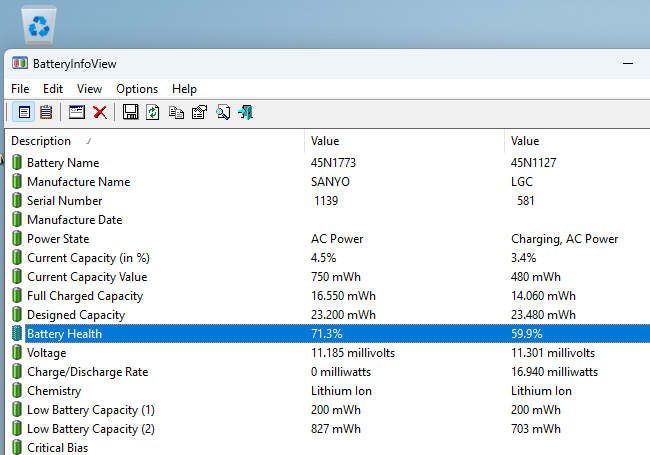Screen dimensions: 650x455
Task: Click the SANYO manufacturer value
Action: [330, 182]
